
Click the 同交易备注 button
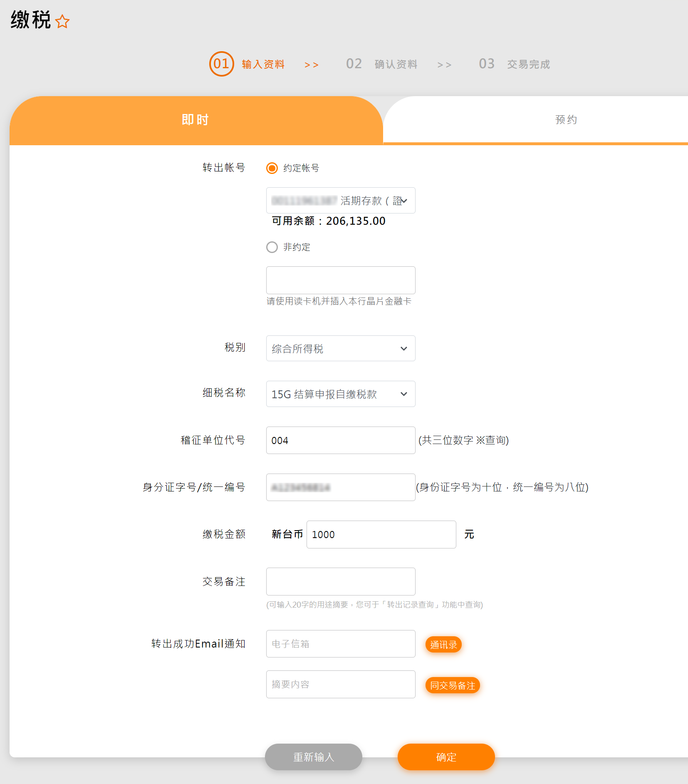click(x=453, y=685)
